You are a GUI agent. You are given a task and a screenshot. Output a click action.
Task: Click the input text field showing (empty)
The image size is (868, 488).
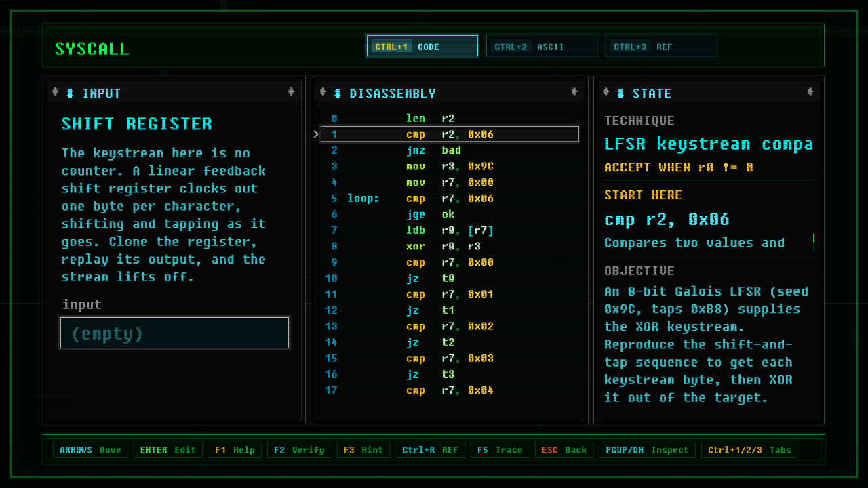pyautogui.click(x=175, y=333)
